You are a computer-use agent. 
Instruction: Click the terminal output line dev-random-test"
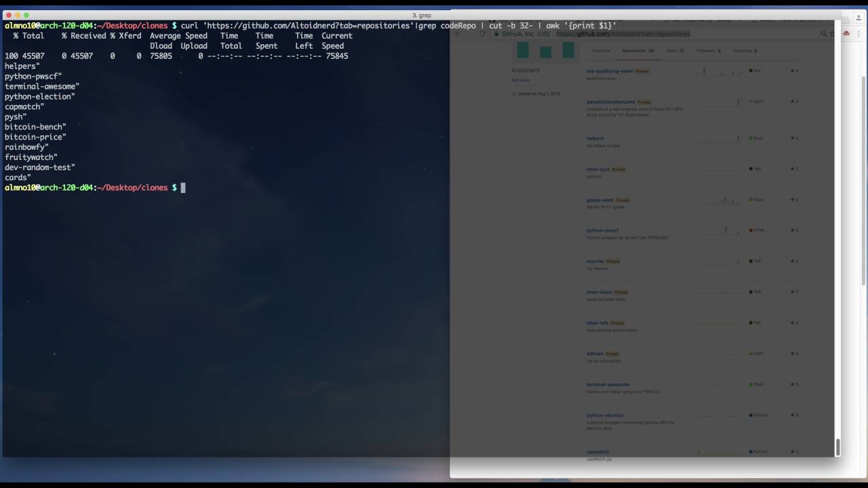pyautogui.click(x=40, y=167)
